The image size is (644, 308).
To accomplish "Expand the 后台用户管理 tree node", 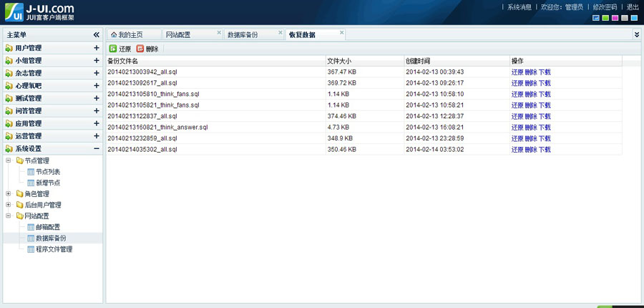I will [9, 205].
